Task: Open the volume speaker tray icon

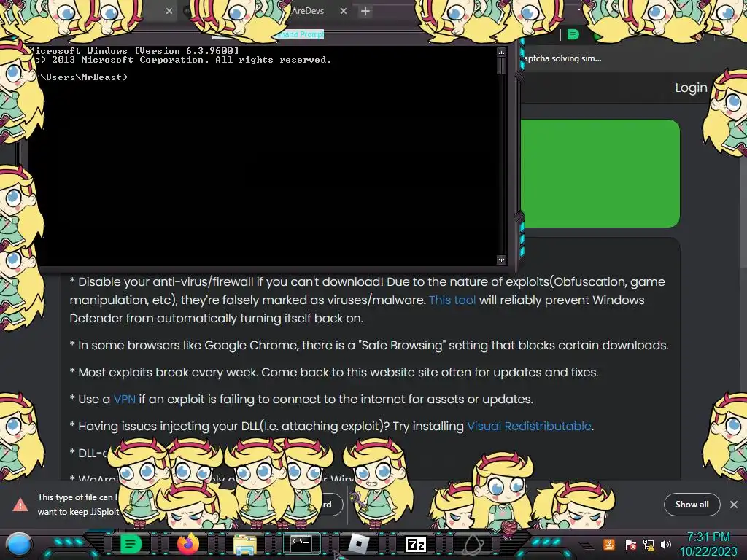Action: coord(666,544)
